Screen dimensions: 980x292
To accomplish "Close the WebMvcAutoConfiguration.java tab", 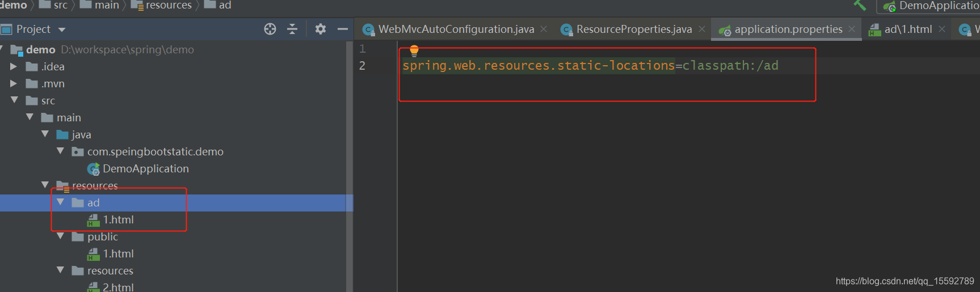I will tap(544, 29).
